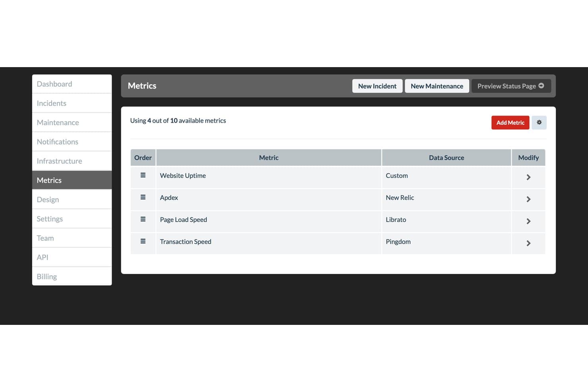Open the Design page
588x392 pixels.
click(x=72, y=199)
